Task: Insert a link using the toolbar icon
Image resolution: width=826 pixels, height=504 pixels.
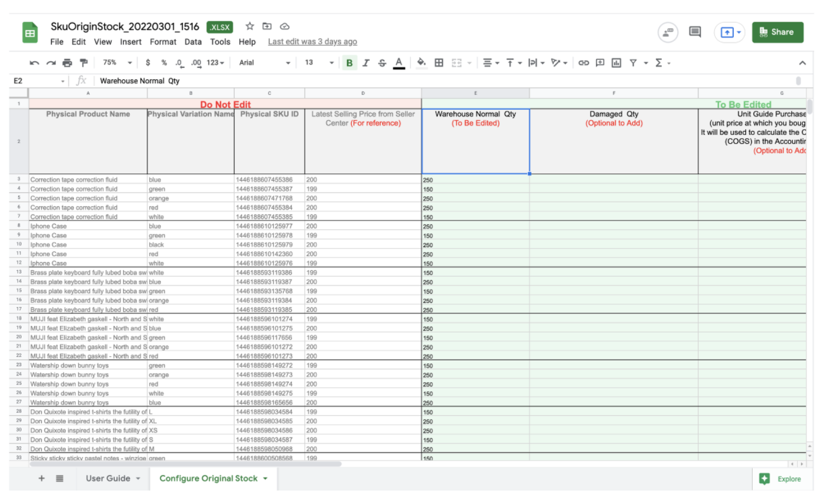Action: pyautogui.click(x=583, y=62)
